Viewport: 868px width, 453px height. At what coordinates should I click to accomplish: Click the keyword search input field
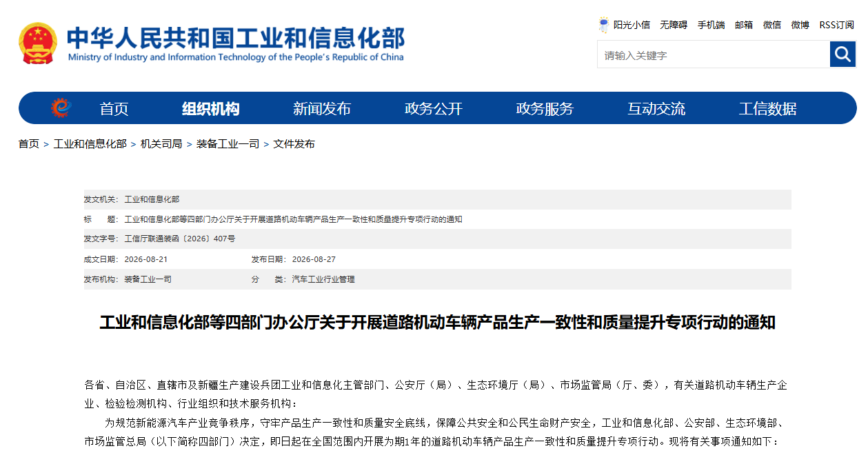point(714,54)
